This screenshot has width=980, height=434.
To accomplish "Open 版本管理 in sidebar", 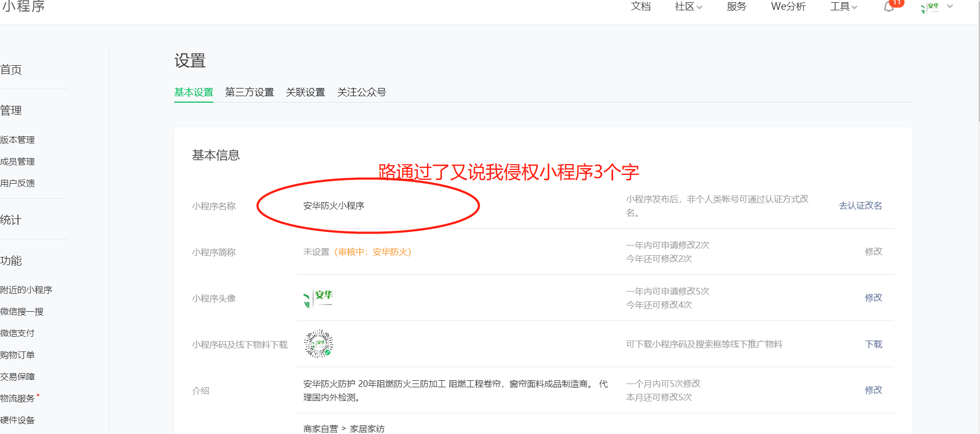I will point(17,140).
